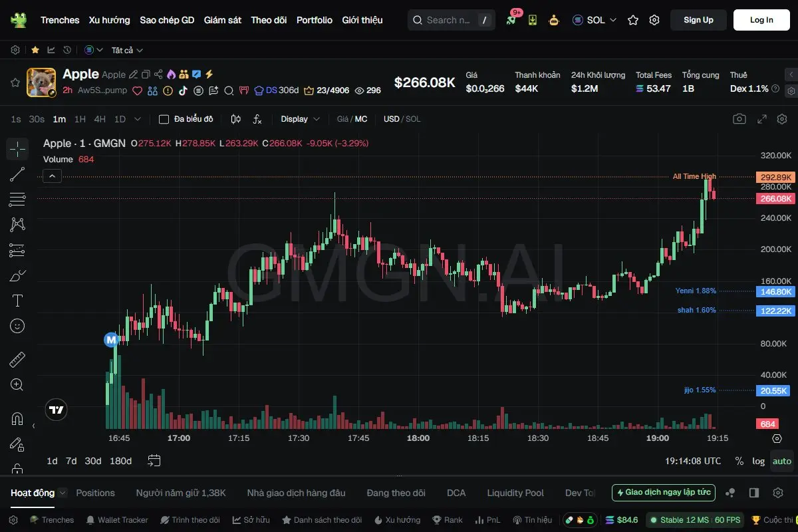Expand chart to fullscreen
798x532 pixels.
click(x=763, y=119)
